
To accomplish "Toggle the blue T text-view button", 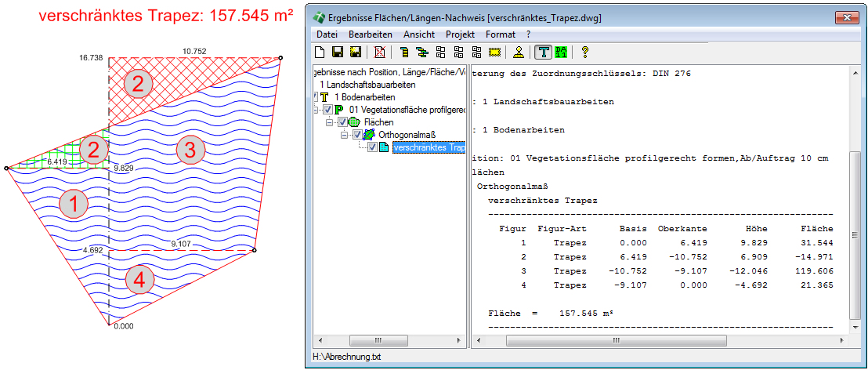I will click(x=542, y=53).
